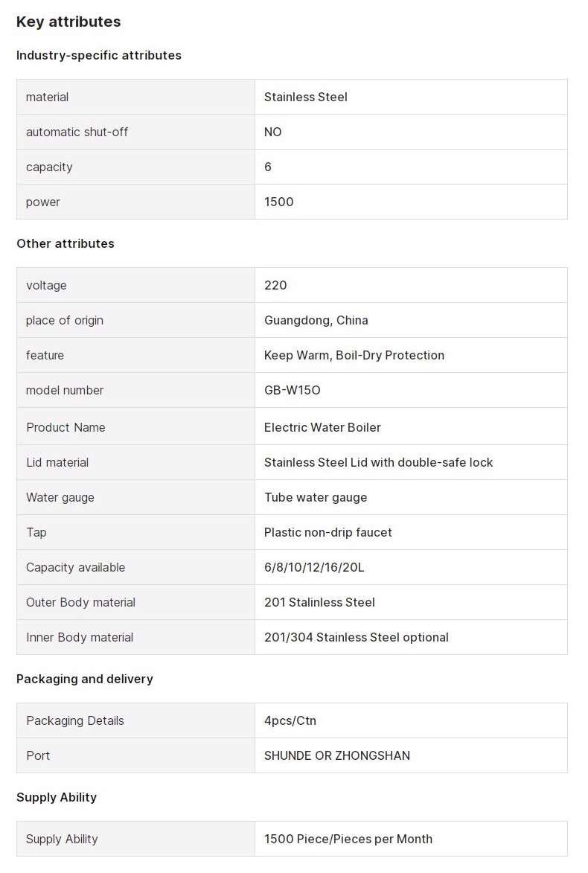
Task: Click Guangdong, China origin value
Action: 316,320
